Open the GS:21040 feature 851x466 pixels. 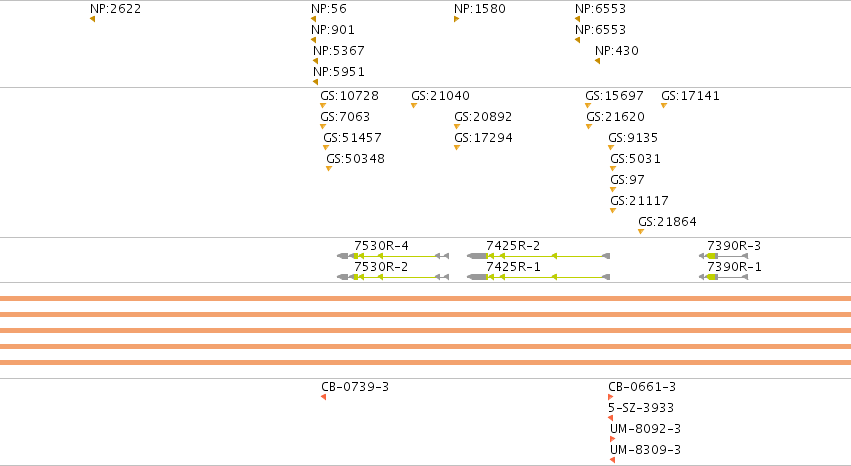tap(441, 96)
